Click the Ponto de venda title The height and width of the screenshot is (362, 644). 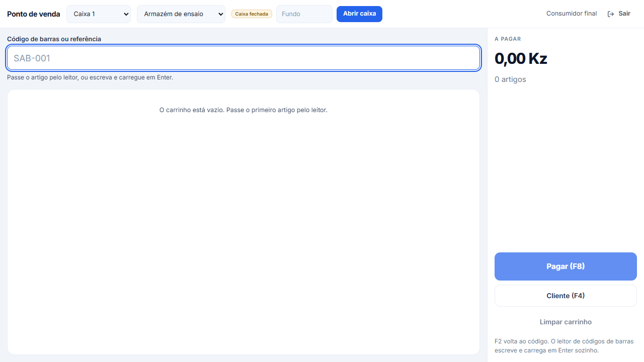(34, 14)
